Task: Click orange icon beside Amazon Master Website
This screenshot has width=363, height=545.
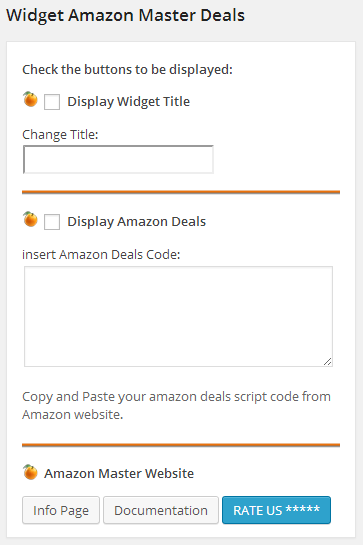Action: [x=30, y=472]
